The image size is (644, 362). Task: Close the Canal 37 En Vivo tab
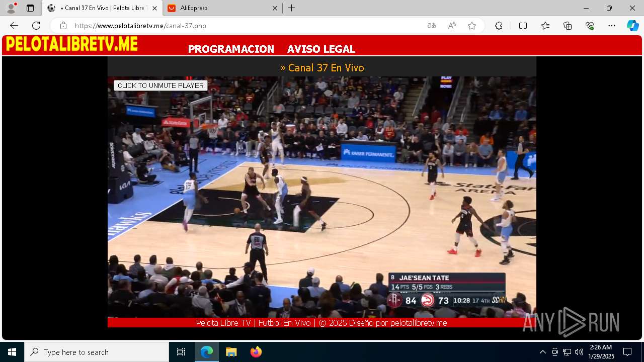pyautogui.click(x=155, y=8)
